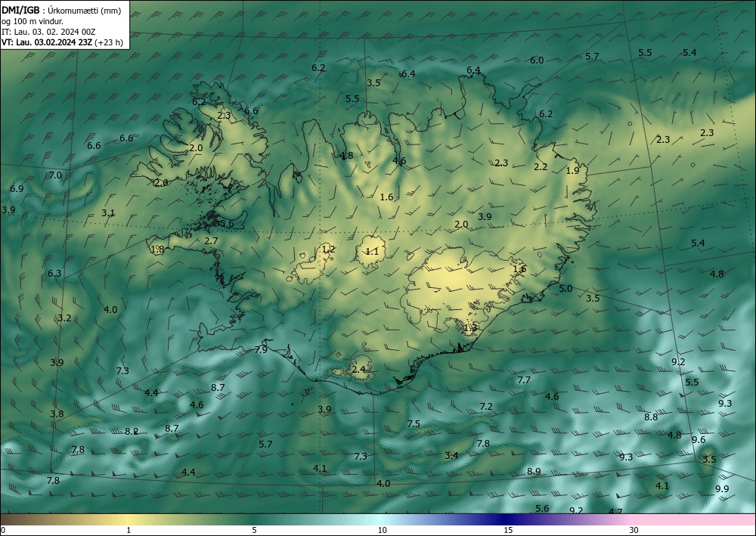The width and height of the screenshot is (756, 536).
Task: Click the 8.9 map value
Action: tap(534, 471)
